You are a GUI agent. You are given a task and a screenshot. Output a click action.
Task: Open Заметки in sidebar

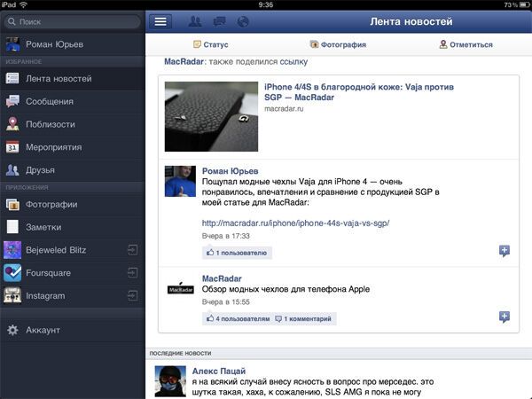pyautogui.click(x=73, y=227)
